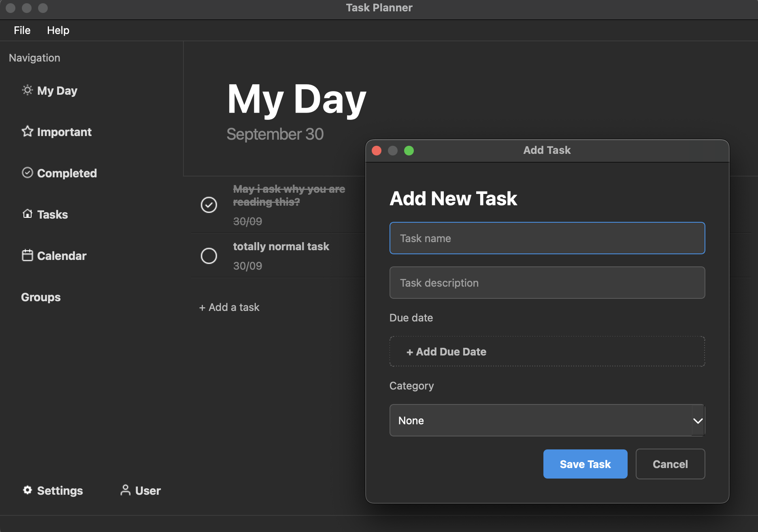Image resolution: width=758 pixels, height=532 pixels.
Task: Open Completed via checkmark circle icon
Action: point(27,172)
